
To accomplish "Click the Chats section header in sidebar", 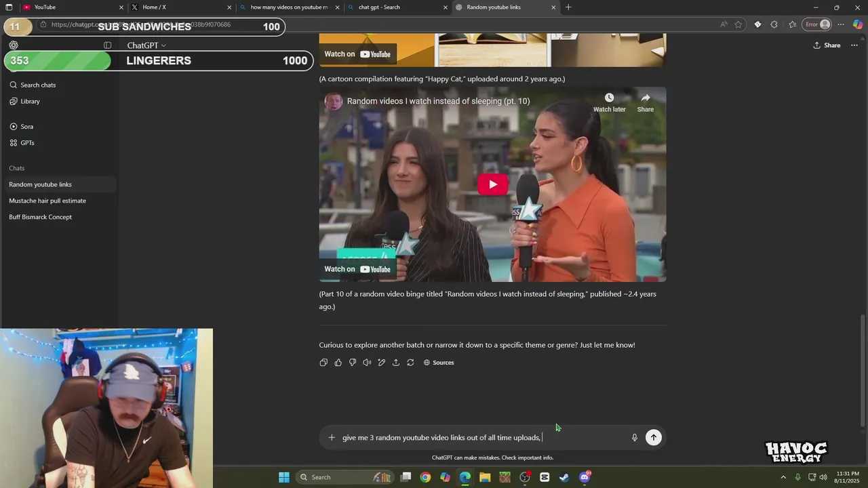I will tap(16, 168).
